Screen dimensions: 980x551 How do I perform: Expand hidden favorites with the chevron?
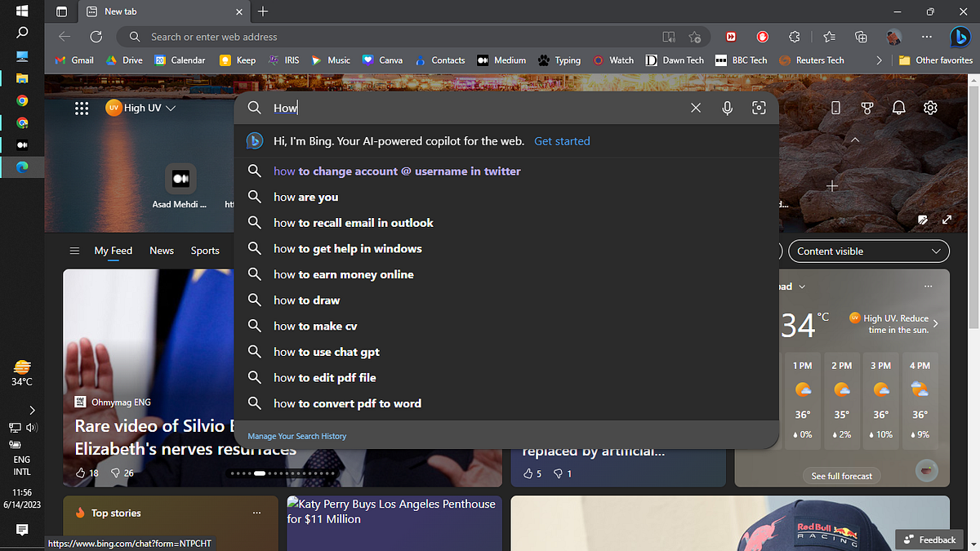point(880,60)
